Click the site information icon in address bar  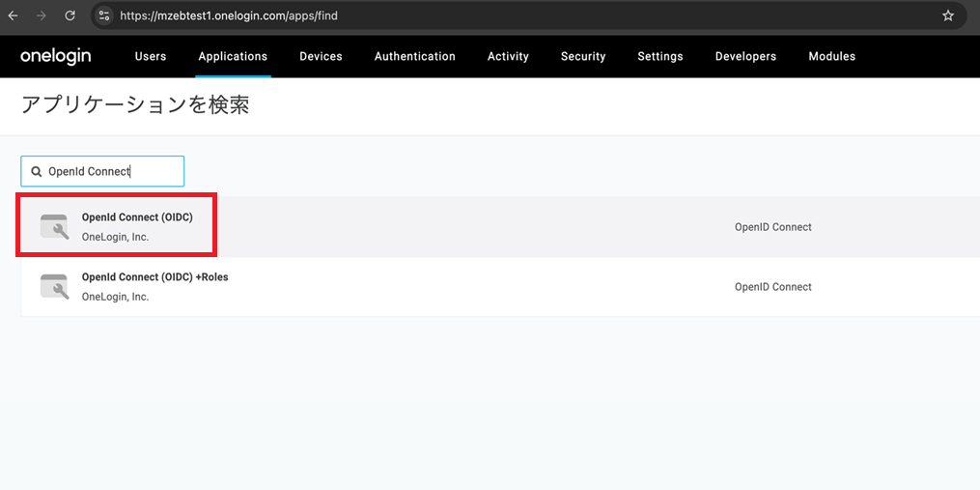click(105, 16)
